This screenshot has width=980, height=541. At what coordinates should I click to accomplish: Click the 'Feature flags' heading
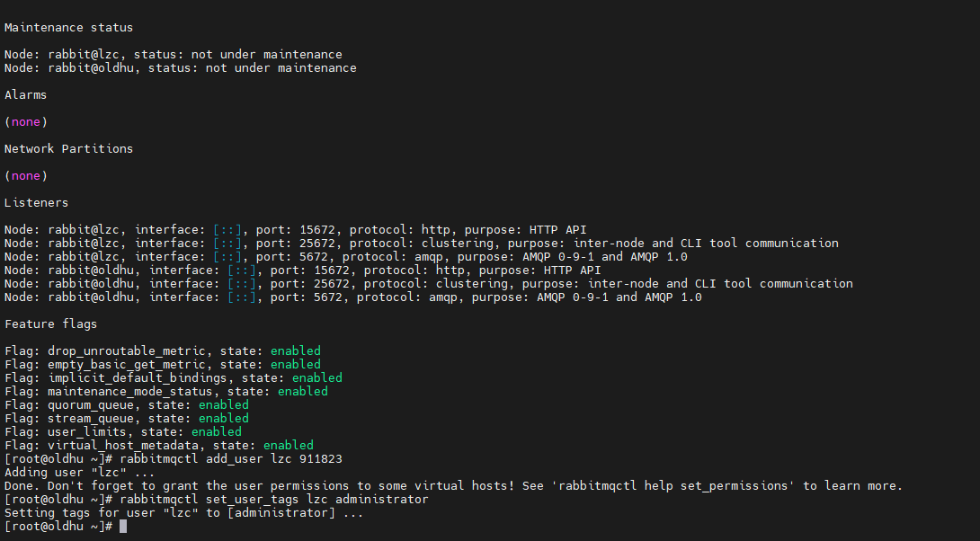(x=50, y=324)
